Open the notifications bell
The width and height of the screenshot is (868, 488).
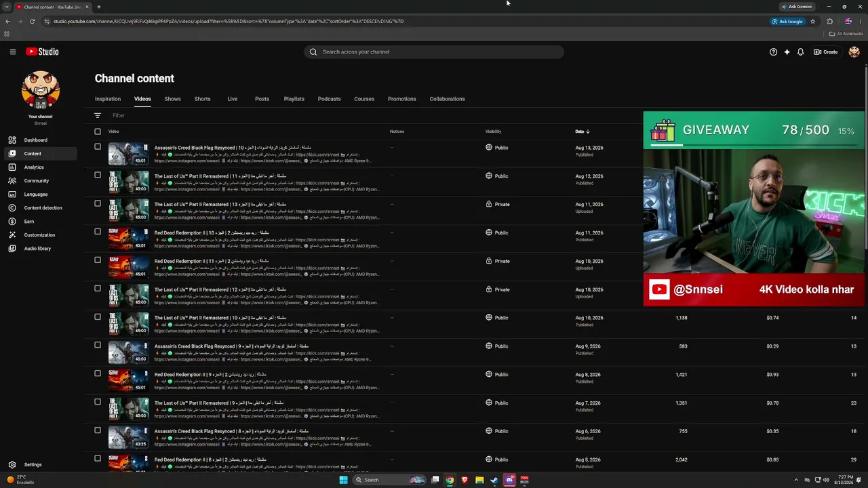coord(800,52)
